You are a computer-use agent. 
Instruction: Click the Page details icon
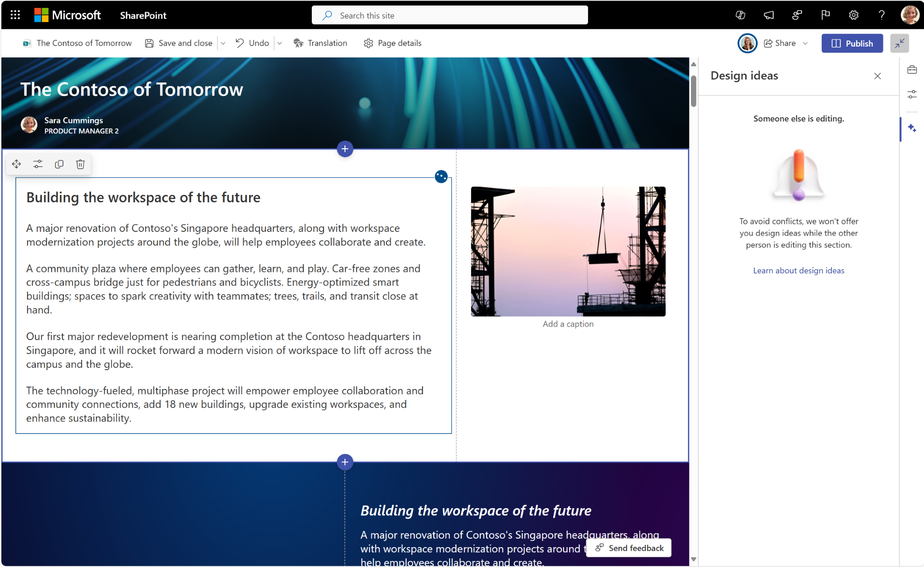pos(368,43)
